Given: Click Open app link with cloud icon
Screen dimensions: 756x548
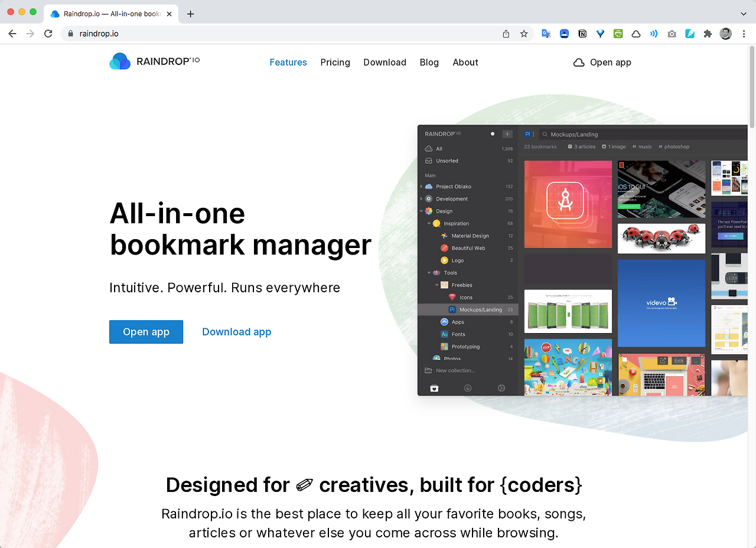Looking at the screenshot, I should pyautogui.click(x=602, y=63).
